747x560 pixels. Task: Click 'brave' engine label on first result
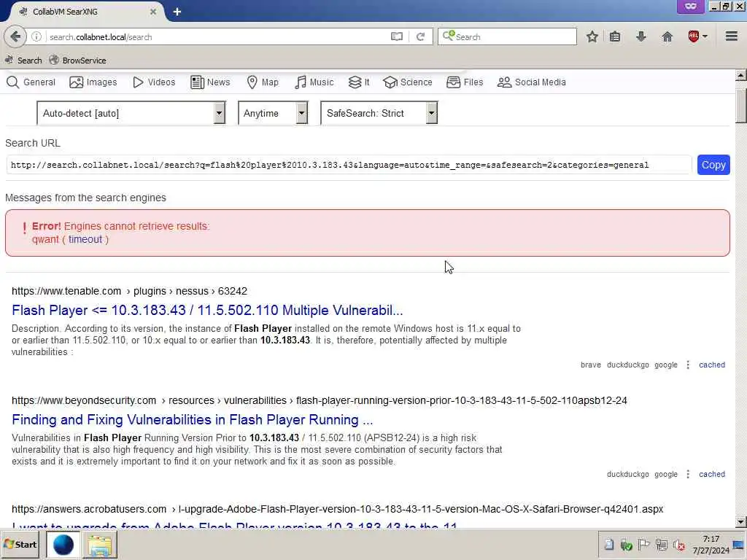tap(591, 365)
